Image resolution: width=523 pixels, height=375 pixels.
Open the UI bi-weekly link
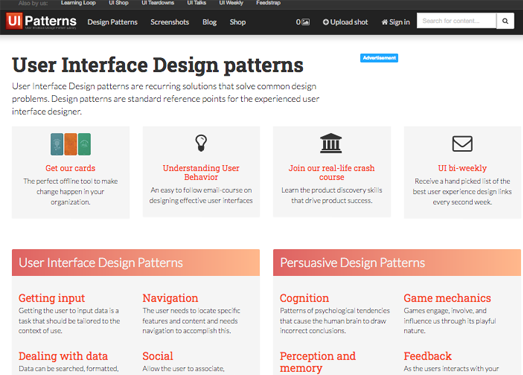462,168
